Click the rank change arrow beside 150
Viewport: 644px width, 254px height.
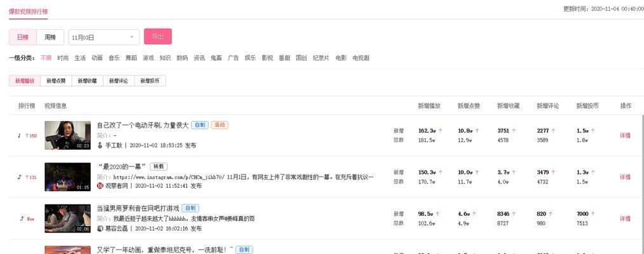pyautogui.click(x=27, y=135)
